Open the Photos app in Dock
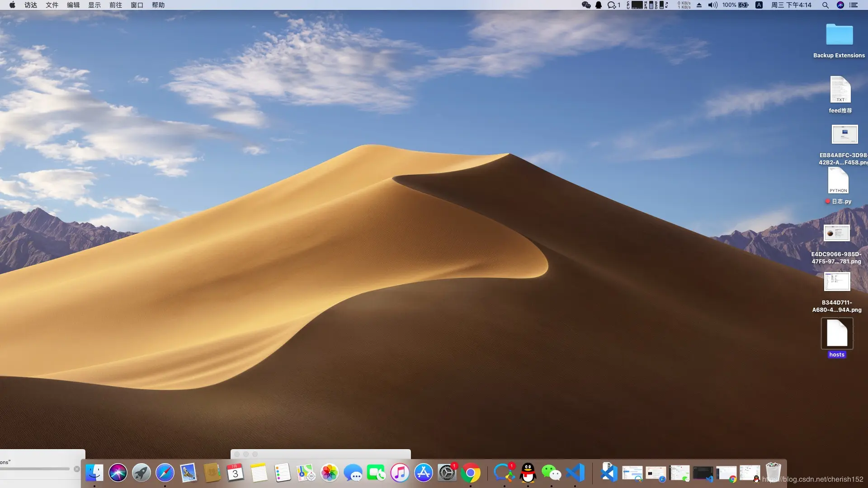868x488 pixels. [x=330, y=473]
